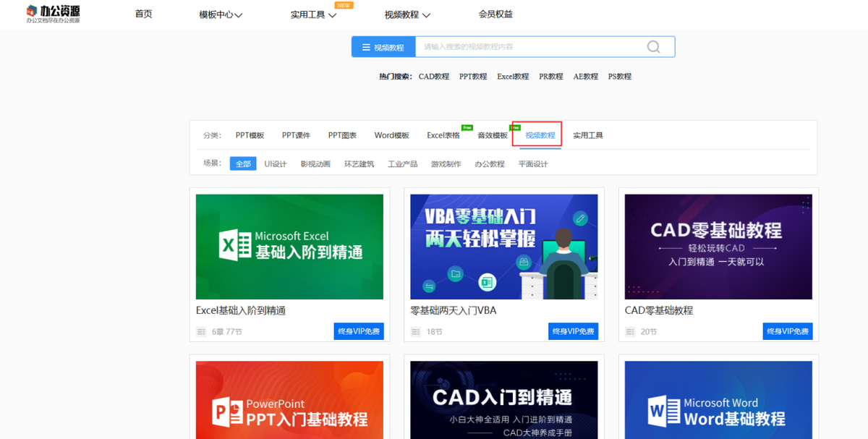The image size is (868, 439).
Task: Click the 18节 lesson count
Action: tap(434, 332)
